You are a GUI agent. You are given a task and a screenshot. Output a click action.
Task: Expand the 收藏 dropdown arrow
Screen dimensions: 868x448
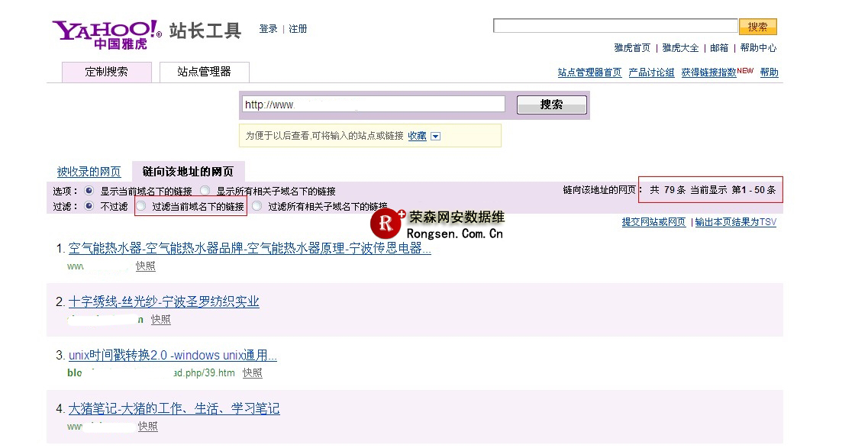[435, 137]
